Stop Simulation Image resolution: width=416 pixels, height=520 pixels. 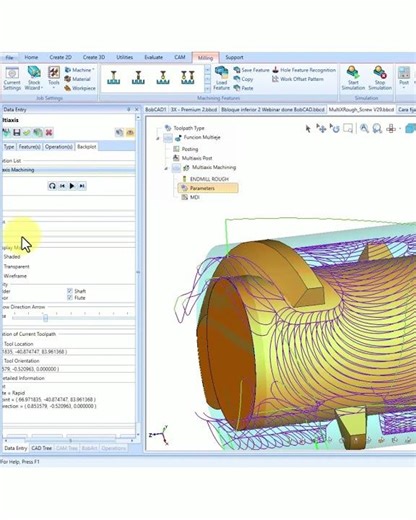click(x=380, y=78)
